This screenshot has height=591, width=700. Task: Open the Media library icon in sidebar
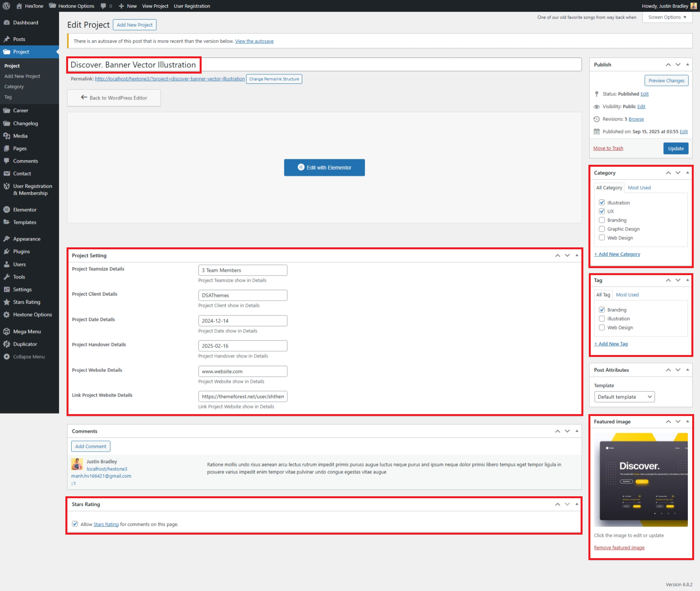tap(7, 136)
